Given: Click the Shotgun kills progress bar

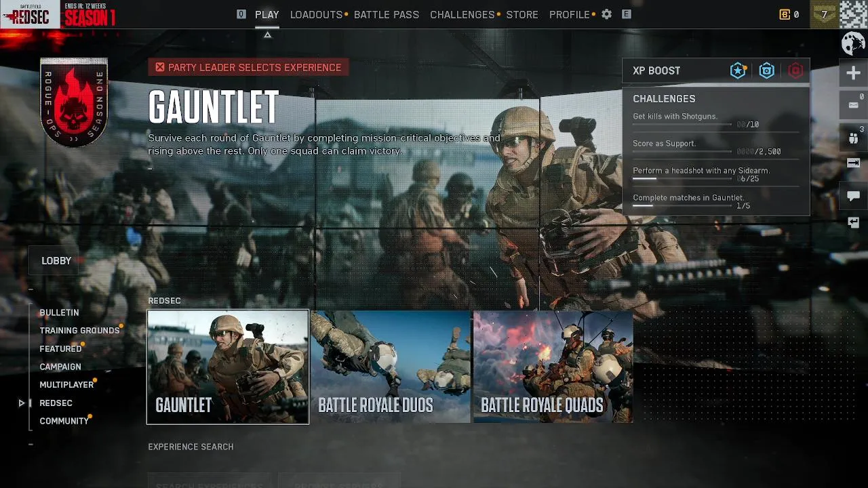Looking at the screenshot, I should coord(682,125).
